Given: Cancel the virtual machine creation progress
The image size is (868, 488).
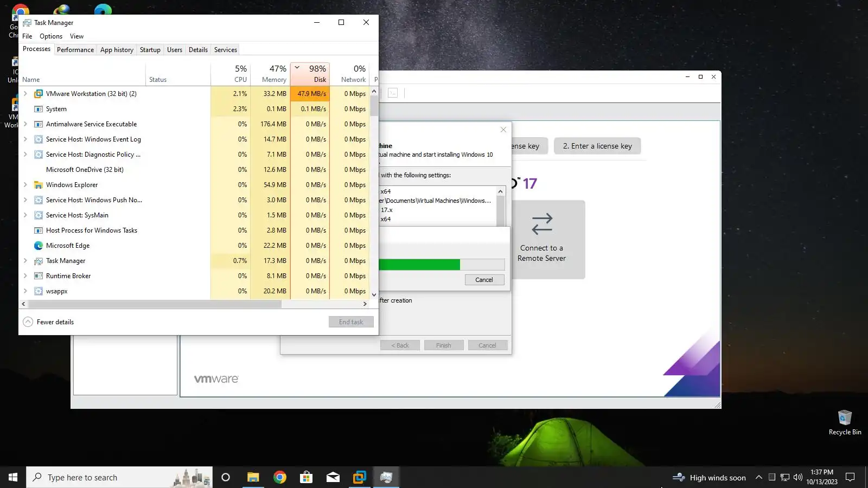Looking at the screenshot, I should click(x=484, y=280).
